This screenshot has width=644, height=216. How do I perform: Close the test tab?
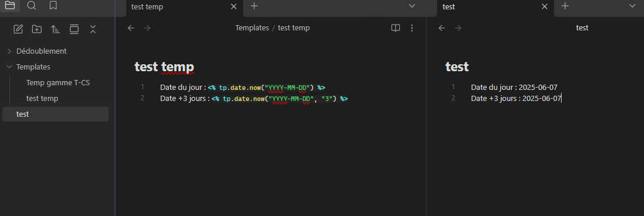tap(545, 6)
